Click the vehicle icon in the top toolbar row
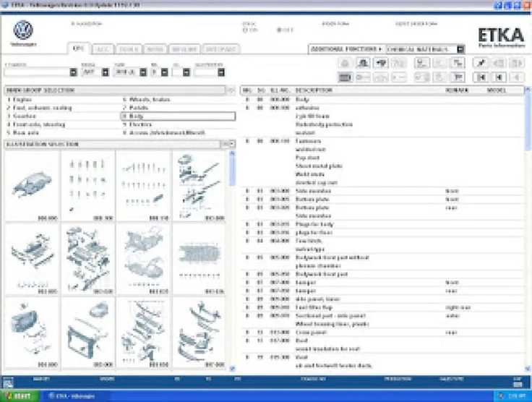The width and height of the screenshot is (532, 402). [x=380, y=63]
